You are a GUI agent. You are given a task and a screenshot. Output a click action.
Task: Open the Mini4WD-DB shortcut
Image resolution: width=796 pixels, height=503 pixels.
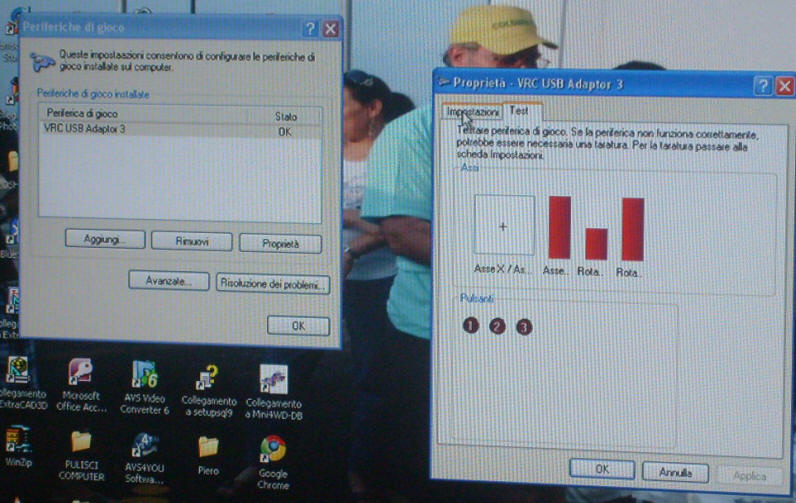pos(273,379)
